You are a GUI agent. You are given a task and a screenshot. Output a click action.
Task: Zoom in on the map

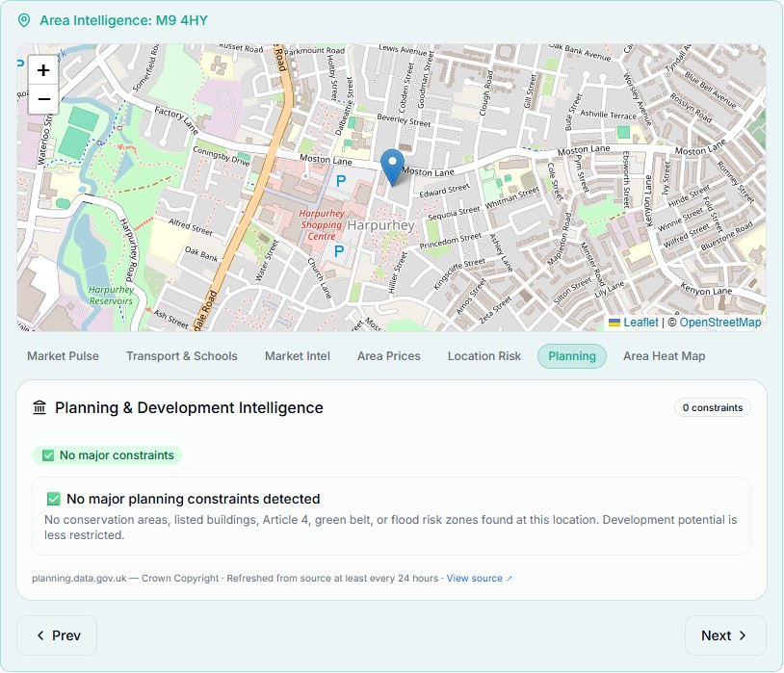[43, 70]
